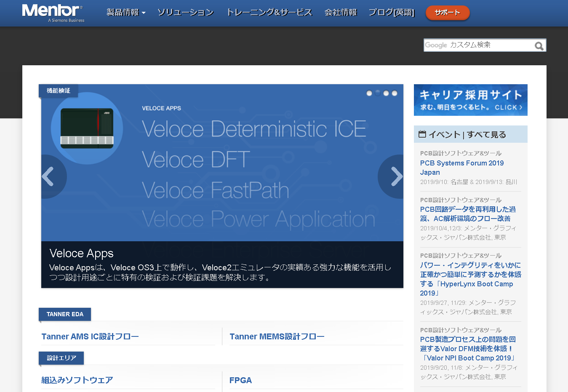The image size is (568, 392).
Task: Open the キャリア採用サイト banner
Action: point(470,100)
